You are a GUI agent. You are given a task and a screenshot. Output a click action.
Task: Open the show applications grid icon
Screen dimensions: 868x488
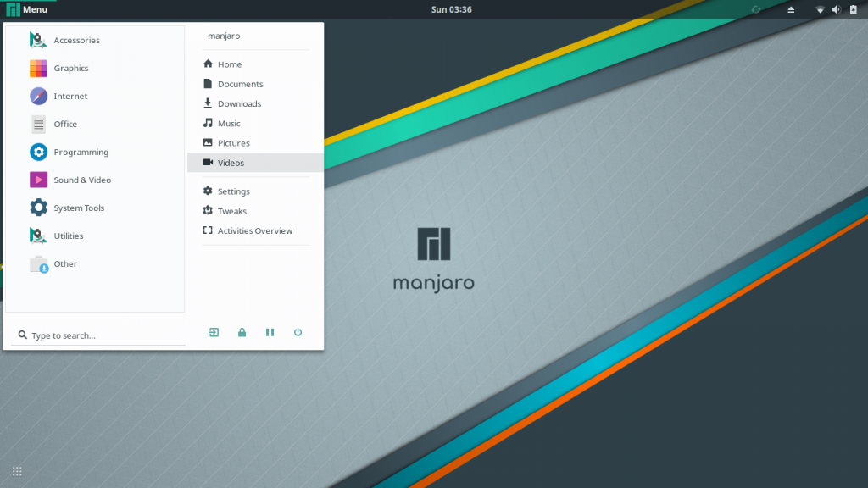pyautogui.click(x=17, y=471)
